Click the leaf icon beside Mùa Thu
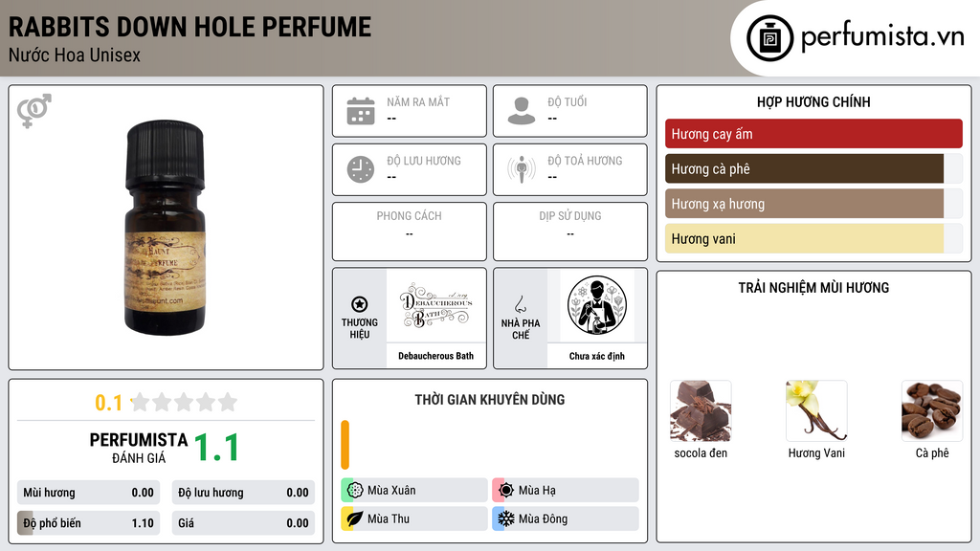 point(355,518)
